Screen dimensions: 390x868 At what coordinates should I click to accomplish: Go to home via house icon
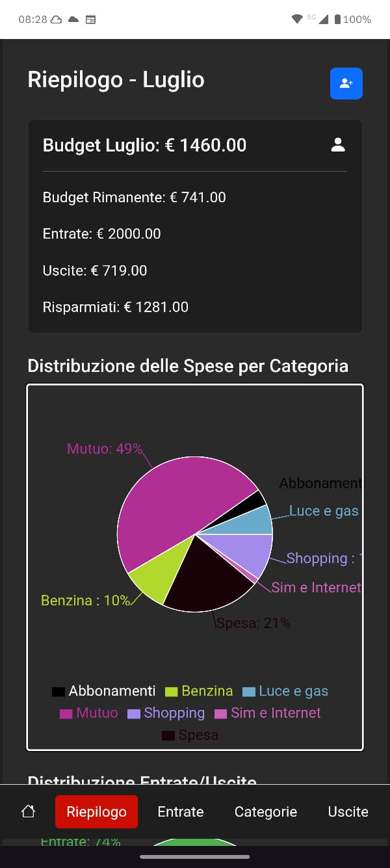point(28,811)
